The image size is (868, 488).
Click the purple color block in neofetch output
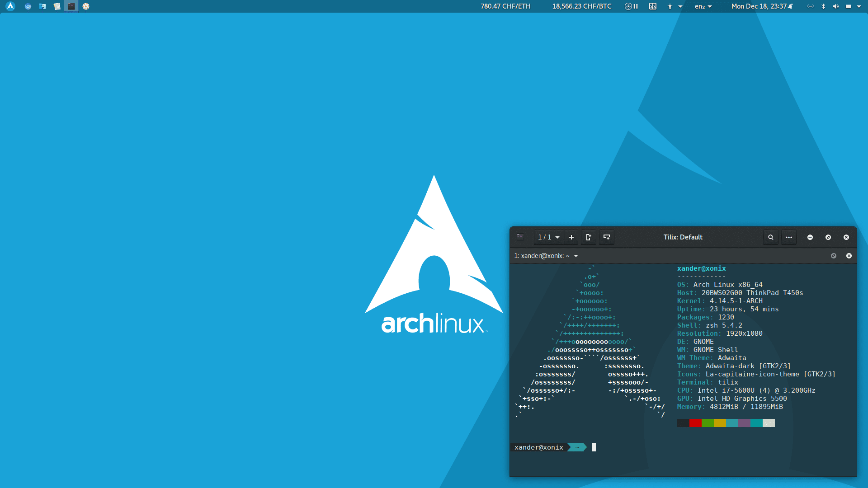[x=744, y=423]
